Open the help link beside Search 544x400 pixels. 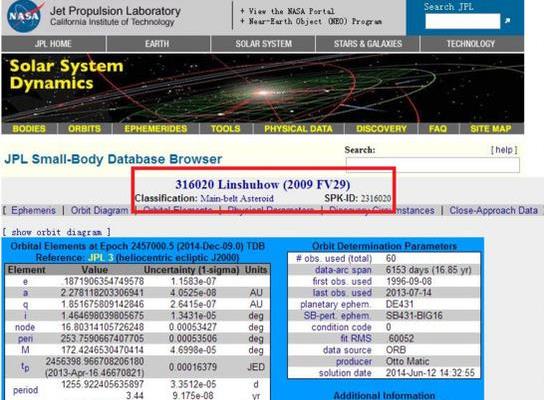pyautogui.click(x=504, y=150)
